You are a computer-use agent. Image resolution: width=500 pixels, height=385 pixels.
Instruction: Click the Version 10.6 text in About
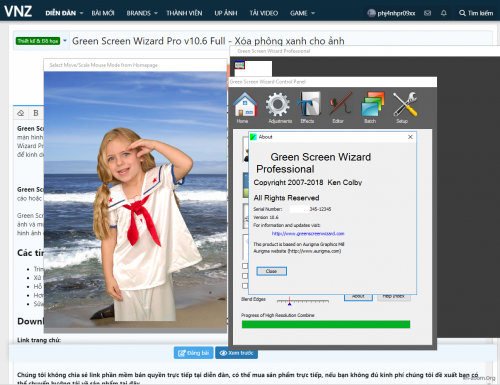pos(266,217)
